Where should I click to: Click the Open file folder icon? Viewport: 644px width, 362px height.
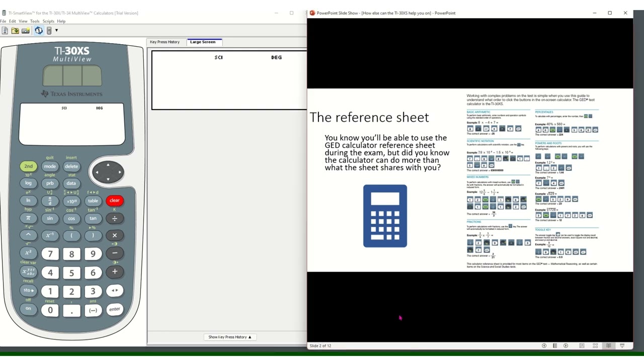pyautogui.click(x=15, y=31)
